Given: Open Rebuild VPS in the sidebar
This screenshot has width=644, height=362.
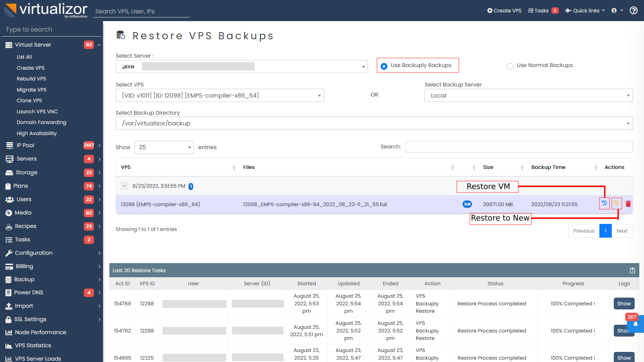Looking at the screenshot, I should (31, 79).
